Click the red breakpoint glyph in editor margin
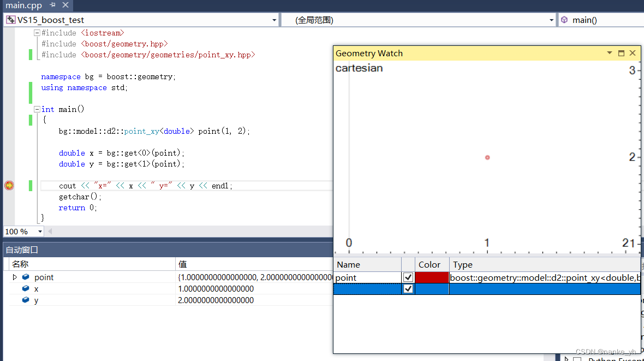644x361 pixels. coord(9,185)
